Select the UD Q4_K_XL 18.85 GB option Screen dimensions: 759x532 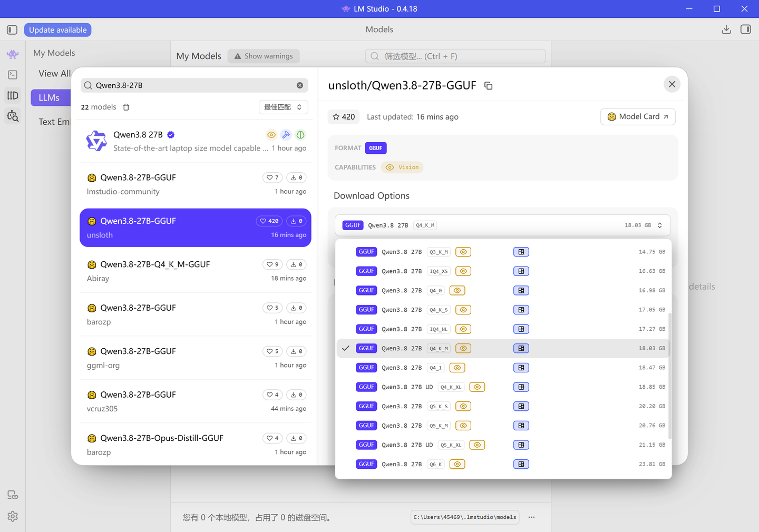(503, 387)
